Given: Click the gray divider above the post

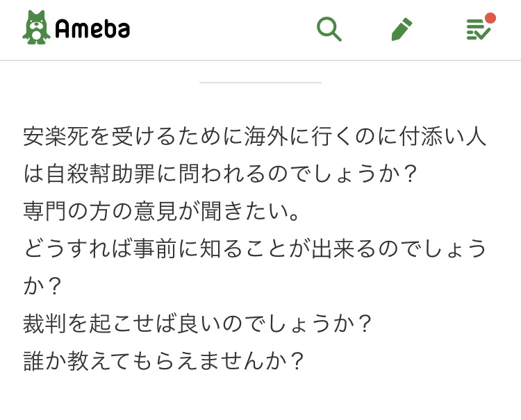Looking at the screenshot, I should click(260, 83).
